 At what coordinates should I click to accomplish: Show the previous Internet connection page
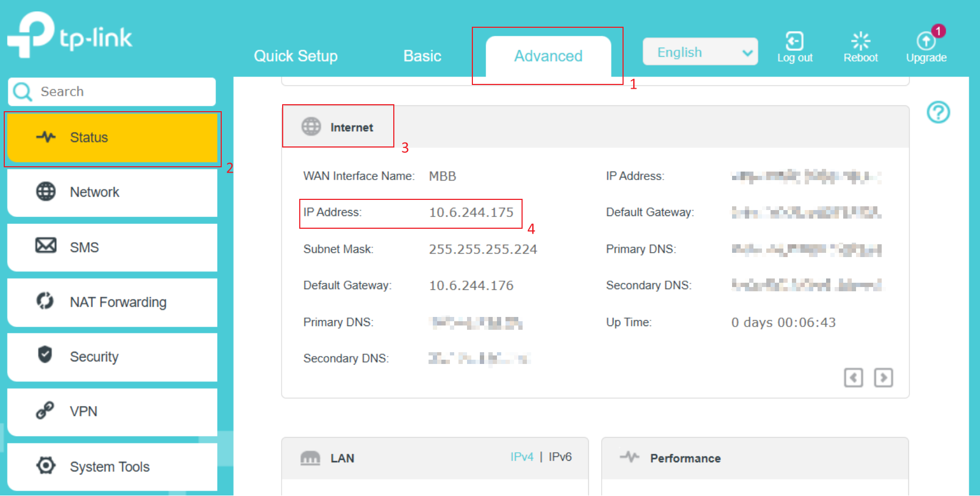click(x=853, y=378)
